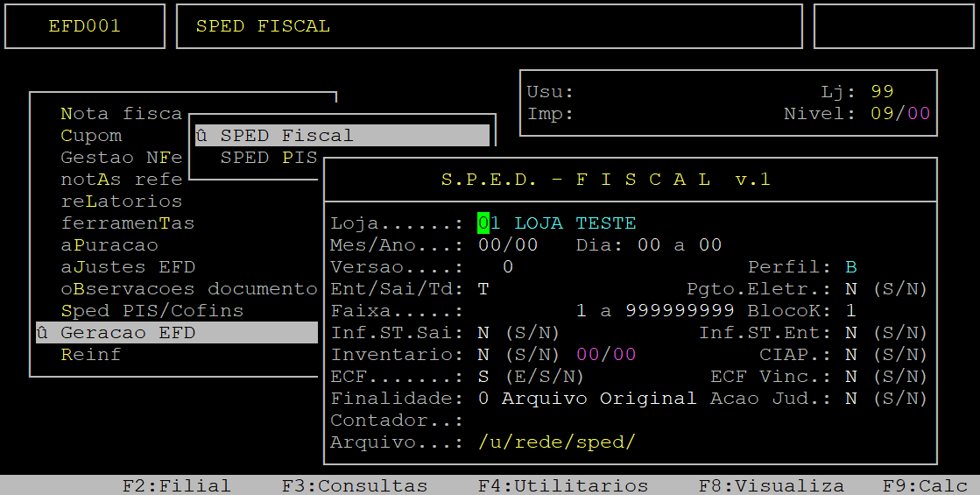Open the Reinf menu item
This screenshot has width=980, height=495.
pos(91,354)
